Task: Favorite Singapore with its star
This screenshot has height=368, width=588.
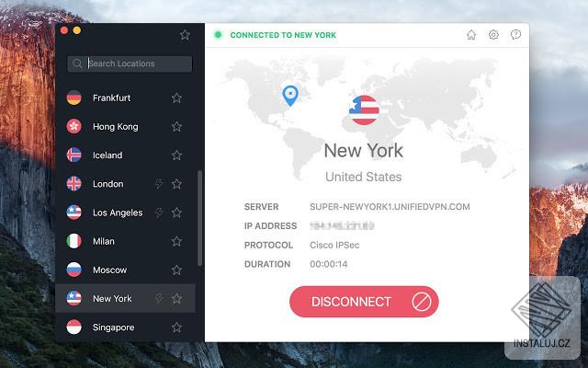Action: click(176, 328)
